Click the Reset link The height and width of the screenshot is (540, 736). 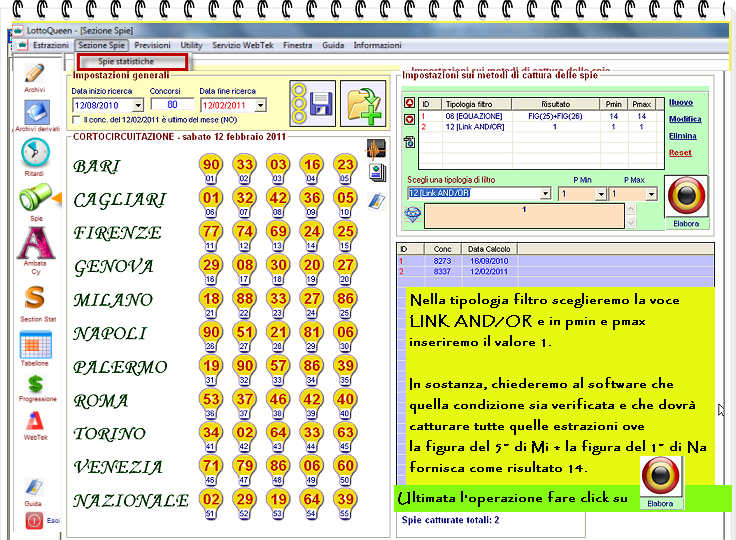[680, 153]
